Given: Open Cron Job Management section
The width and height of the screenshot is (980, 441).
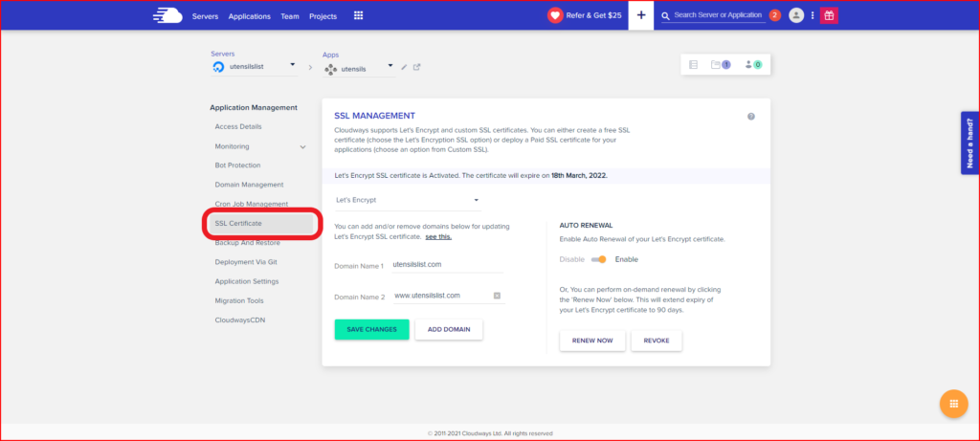Looking at the screenshot, I should click(252, 205).
